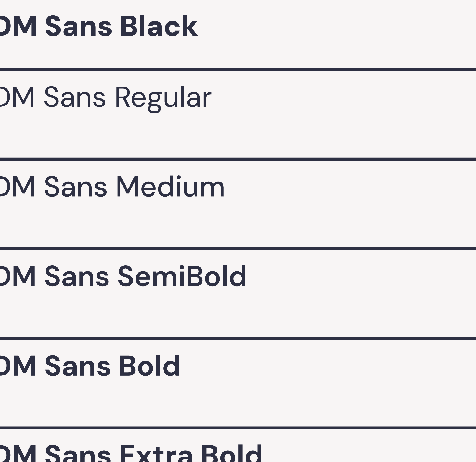
Task: Click the divider line below DM Sans Black
Action: coord(238,69)
